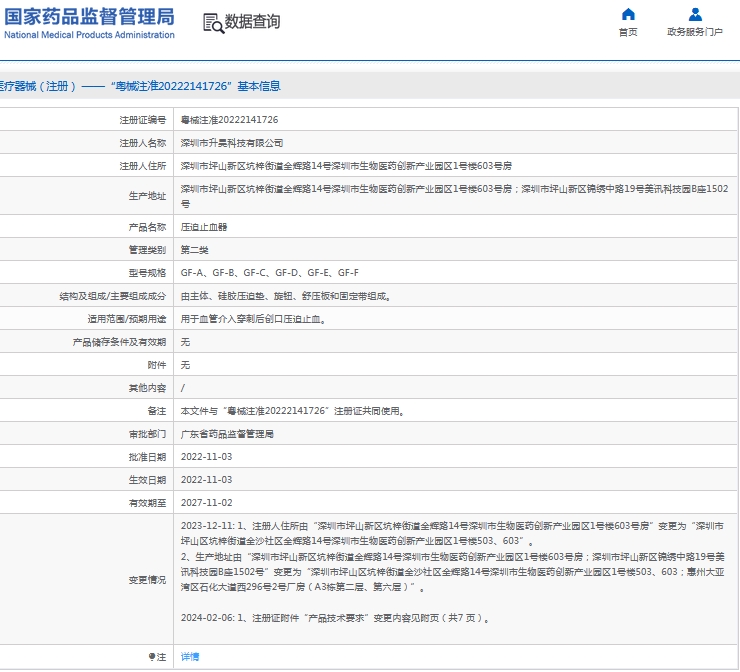The height and width of the screenshot is (672, 740).
Task: Open the 详情 details link
Action: pos(190,656)
